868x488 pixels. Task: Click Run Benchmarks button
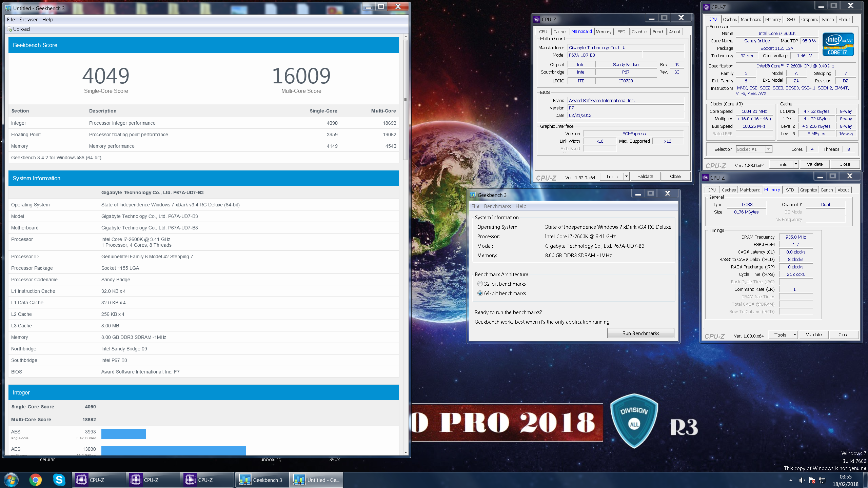(x=640, y=333)
